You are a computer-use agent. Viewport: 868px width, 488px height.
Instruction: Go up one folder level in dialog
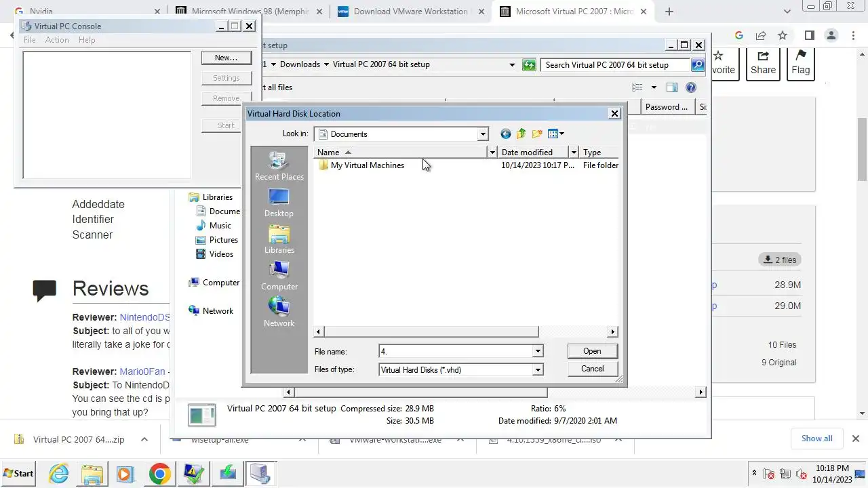point(521,134)
